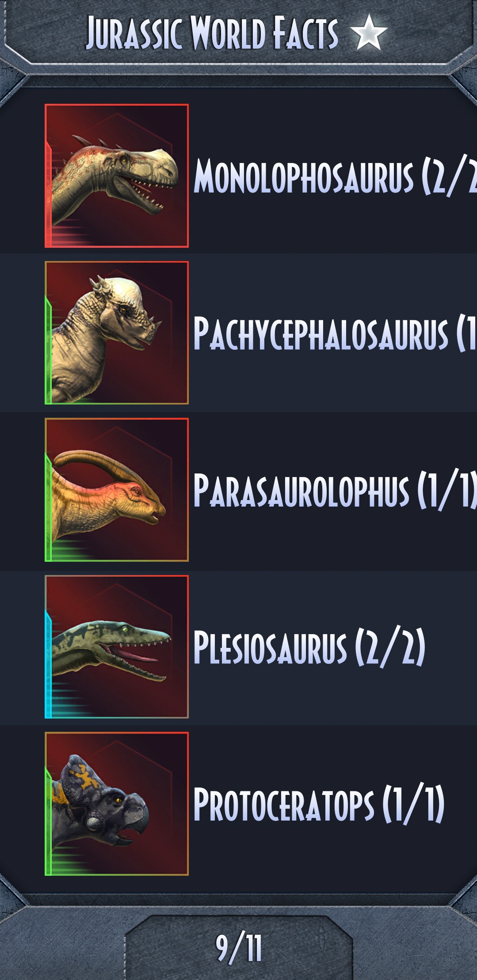Viewport: 477px width, 980px height.
Task: Open the Plesiosaurus portrait icon
Action: click(x=117, y=647)
